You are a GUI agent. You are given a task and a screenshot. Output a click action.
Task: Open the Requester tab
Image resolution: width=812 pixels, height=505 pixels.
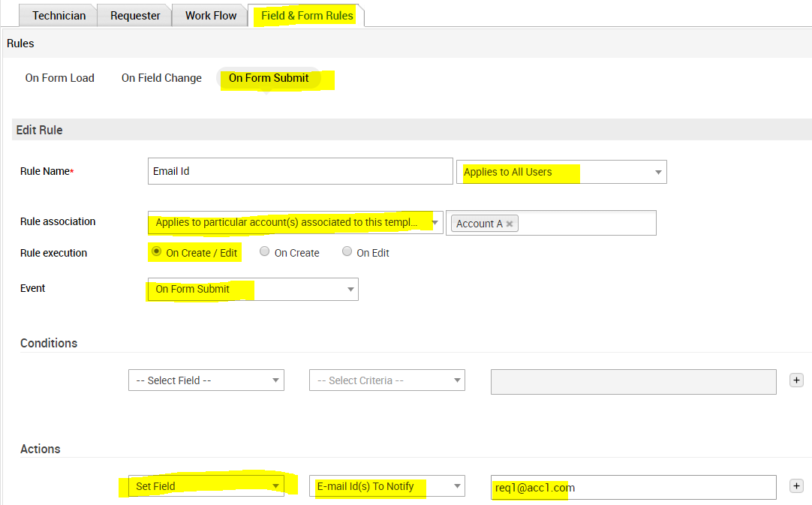point(135,15)
